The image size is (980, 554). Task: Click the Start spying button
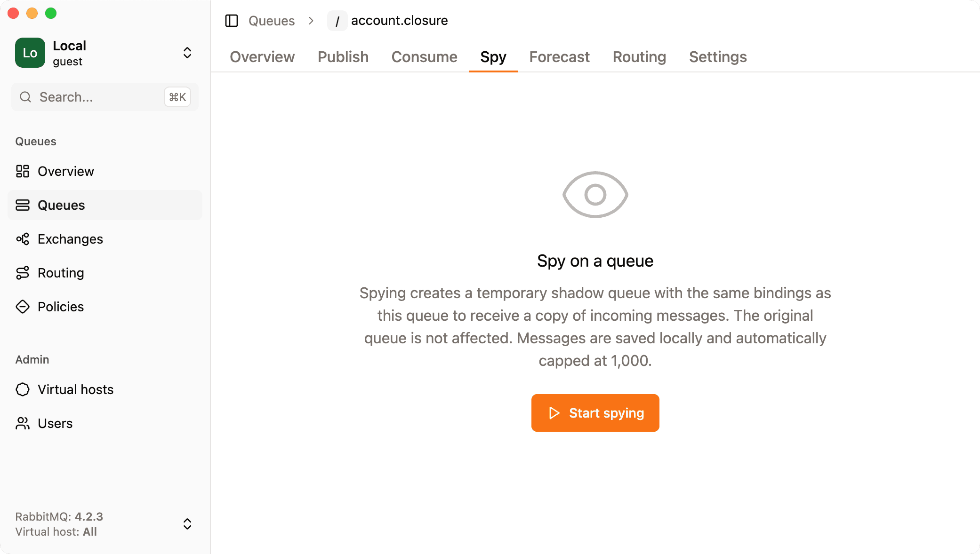[x=595, y=413]
